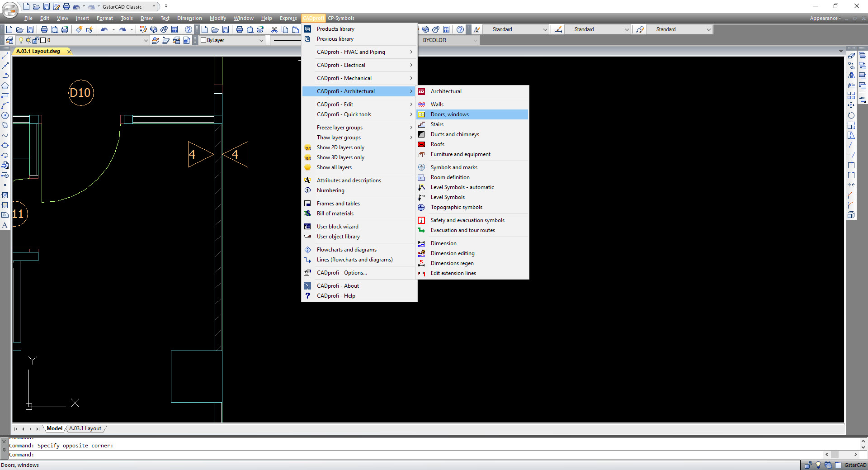This screenshot has width=868, height=470.
Task: Select the Spline draw tool
Action: (5, 136)
